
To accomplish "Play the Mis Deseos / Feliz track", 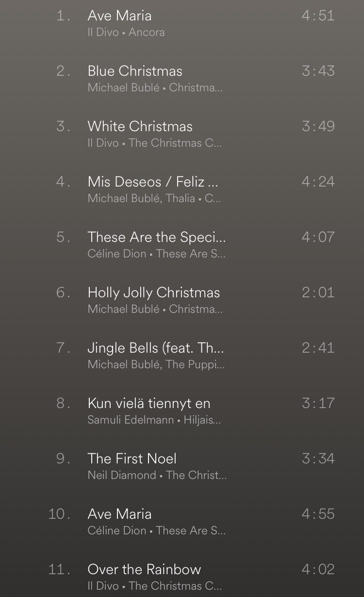I will tap(182, 189).
